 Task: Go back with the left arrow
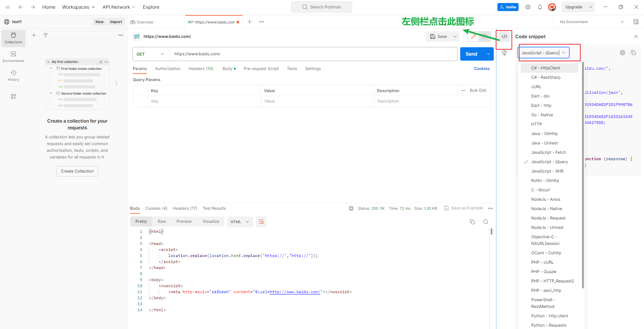coord(21,7)
